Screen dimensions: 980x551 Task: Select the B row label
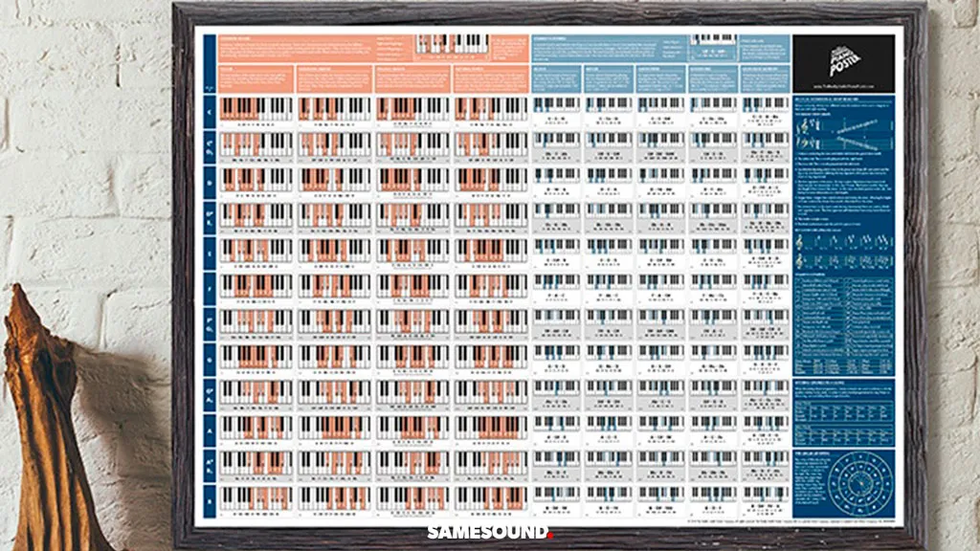point(210,500)
